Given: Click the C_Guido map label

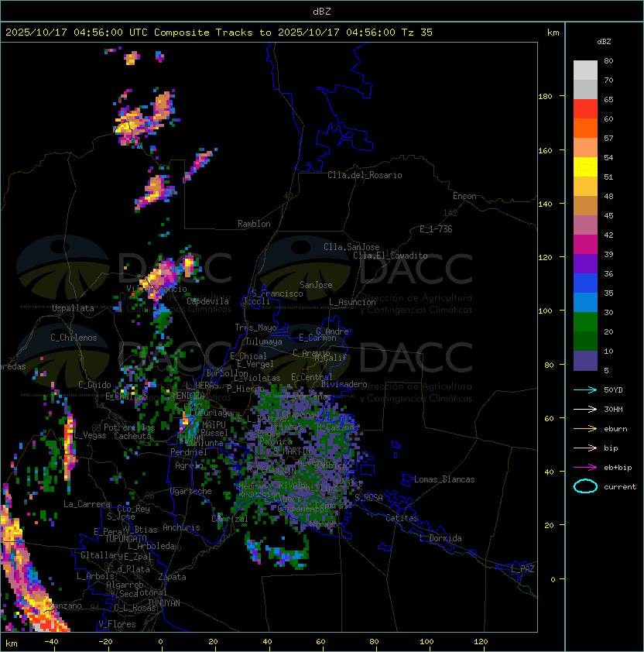Looking at the screenshot, I should pyautogui.click(x=94, y=385).
